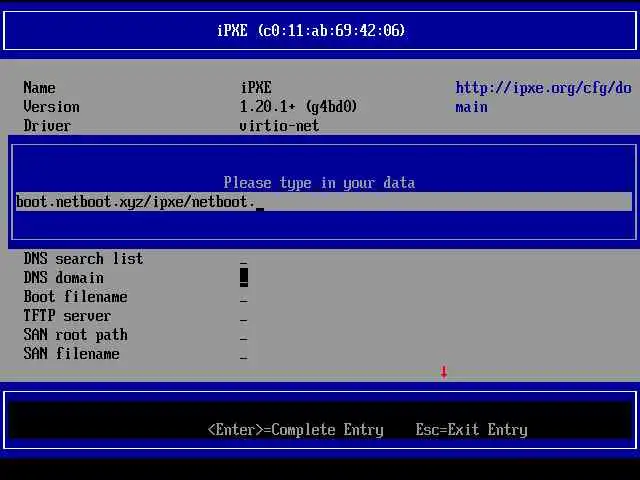Click the data entry field containing boot.netboot.xyz
Screen dimensions: 640x480
pos(324,202)
